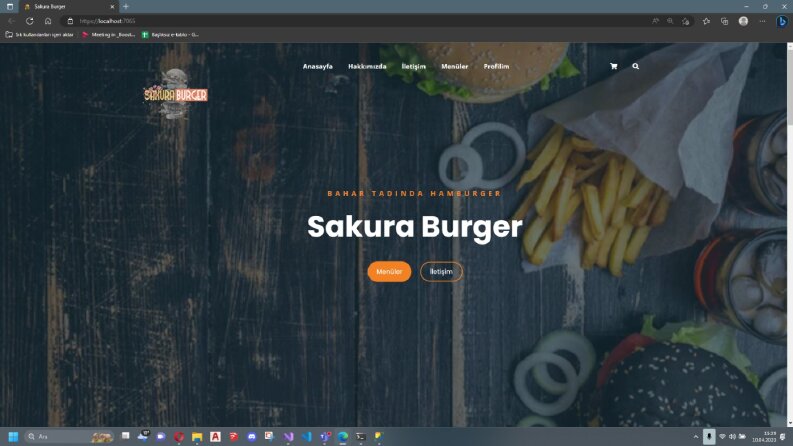This screenshot has height=446, width=793.
Task: Switch to Microsoft Edge on taskbar
Action: coord(343,436)
